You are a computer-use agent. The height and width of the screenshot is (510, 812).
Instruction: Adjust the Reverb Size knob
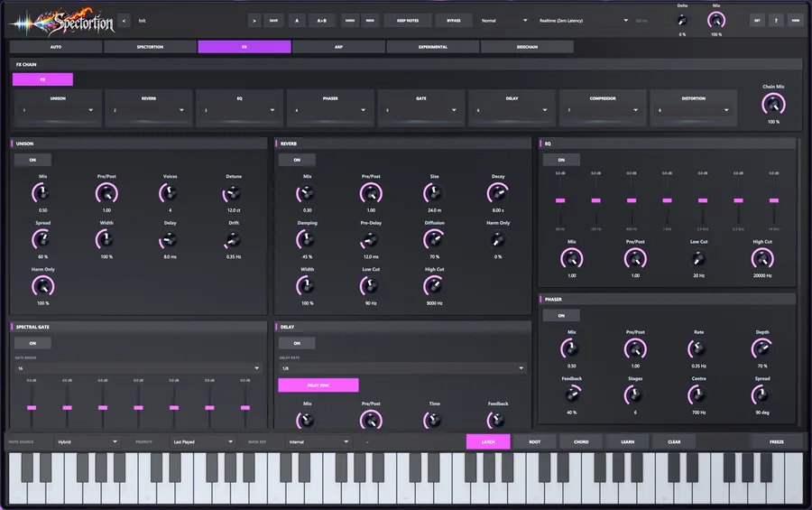[434, 193]
